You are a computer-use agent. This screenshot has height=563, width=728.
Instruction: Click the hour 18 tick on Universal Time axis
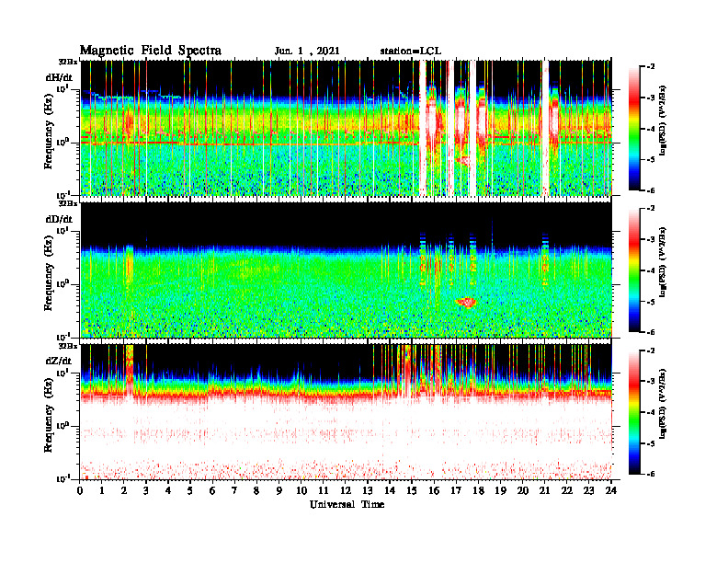(478, 491)
